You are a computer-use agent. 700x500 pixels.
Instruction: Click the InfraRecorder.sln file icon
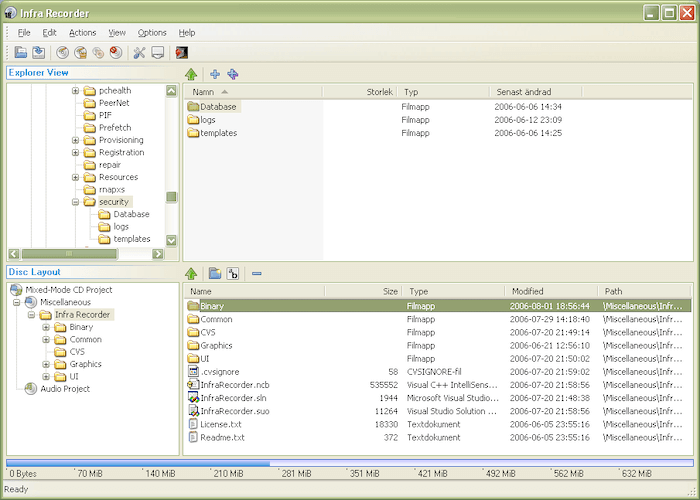(193, 398)
